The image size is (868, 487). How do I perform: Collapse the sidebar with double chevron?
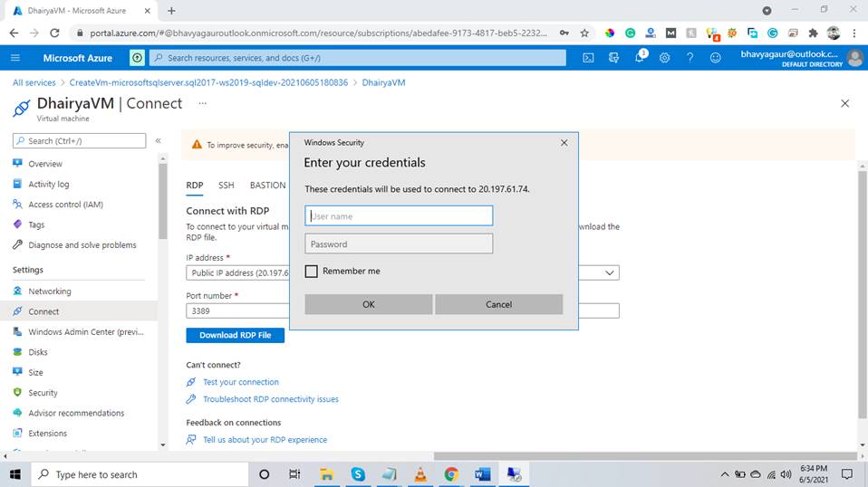pos(159,141)
